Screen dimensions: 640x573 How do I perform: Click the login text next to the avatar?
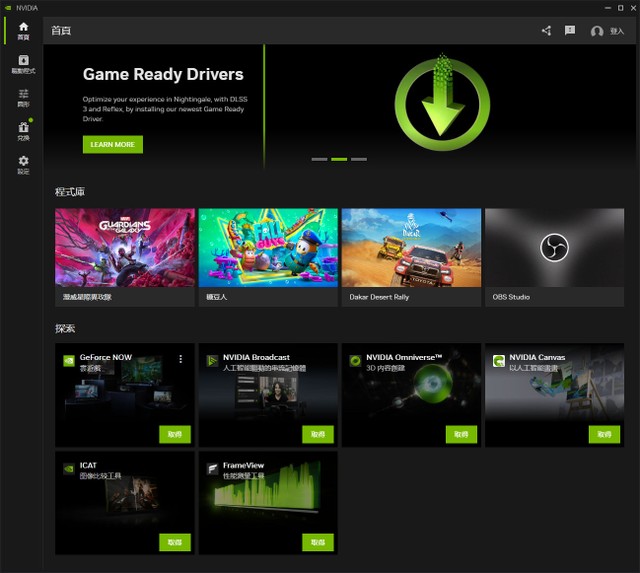coord(617,31)
